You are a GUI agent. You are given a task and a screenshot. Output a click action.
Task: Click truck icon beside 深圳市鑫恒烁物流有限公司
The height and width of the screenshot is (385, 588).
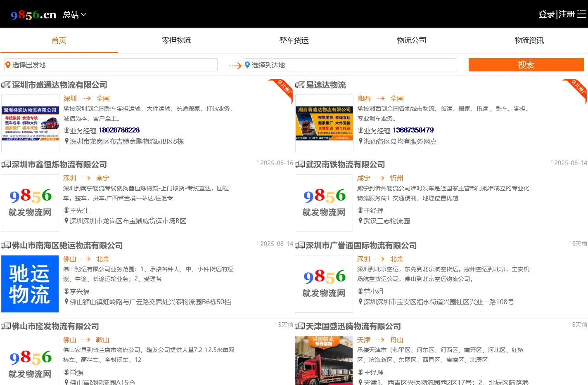6,165
